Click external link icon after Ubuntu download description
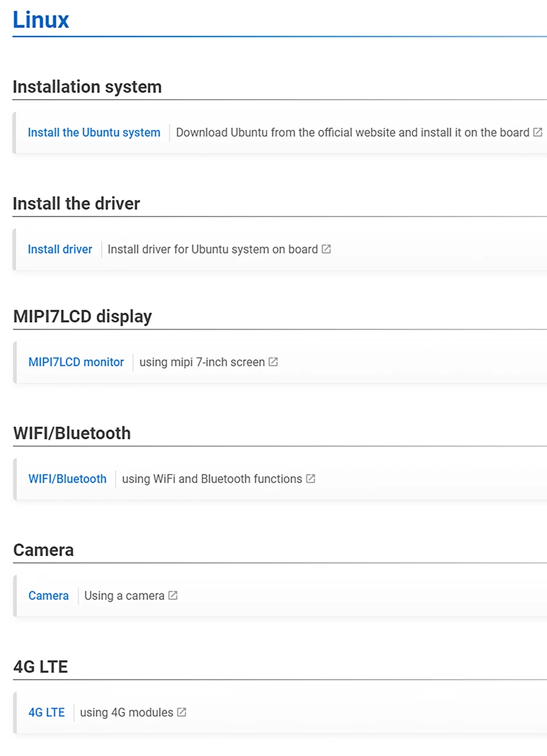The image size is (547, 756). [537, 132]
